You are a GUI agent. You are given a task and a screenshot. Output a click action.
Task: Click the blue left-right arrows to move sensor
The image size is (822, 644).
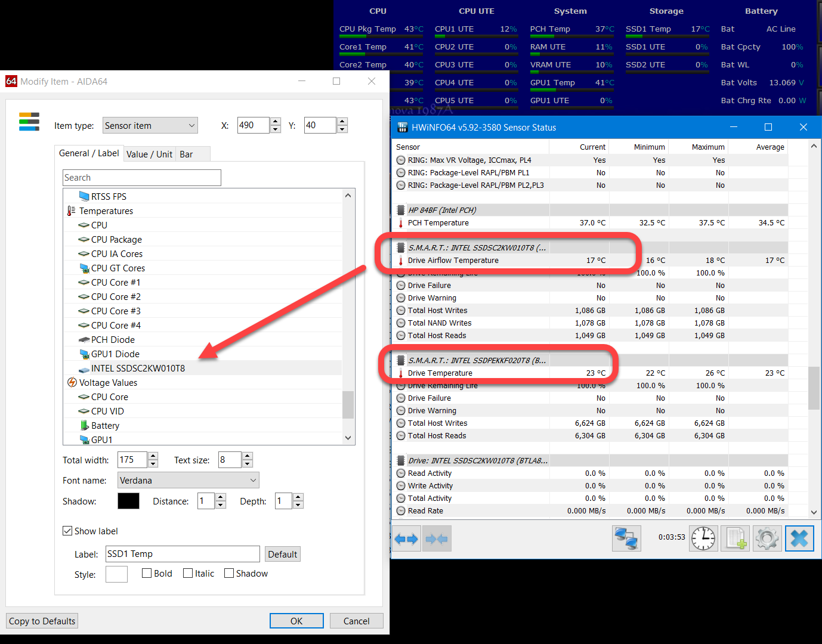tap(406, 538)
